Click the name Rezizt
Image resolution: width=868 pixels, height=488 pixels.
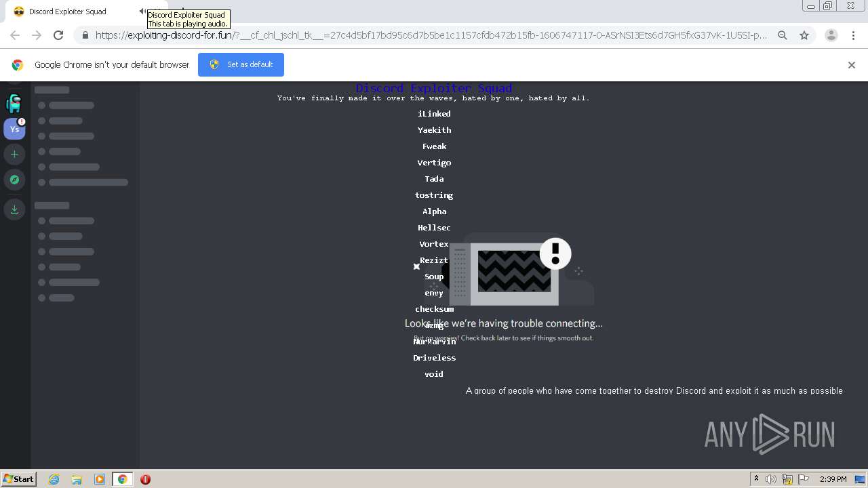[x=434, y=260]
